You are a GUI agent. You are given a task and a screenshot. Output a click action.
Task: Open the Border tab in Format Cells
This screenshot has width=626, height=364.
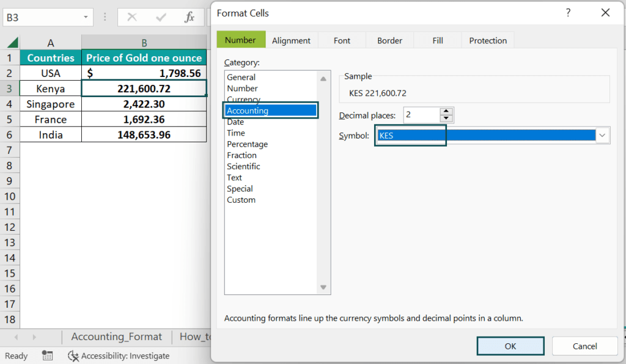click(x=389, y=39)
